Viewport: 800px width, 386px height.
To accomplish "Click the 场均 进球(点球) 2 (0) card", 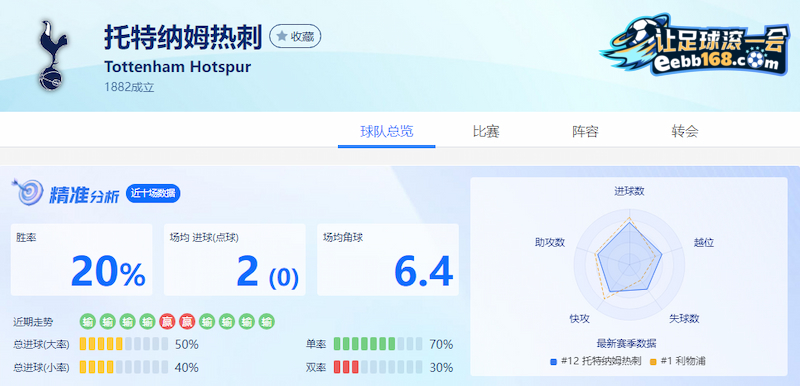I will click(x=235, y=260).
